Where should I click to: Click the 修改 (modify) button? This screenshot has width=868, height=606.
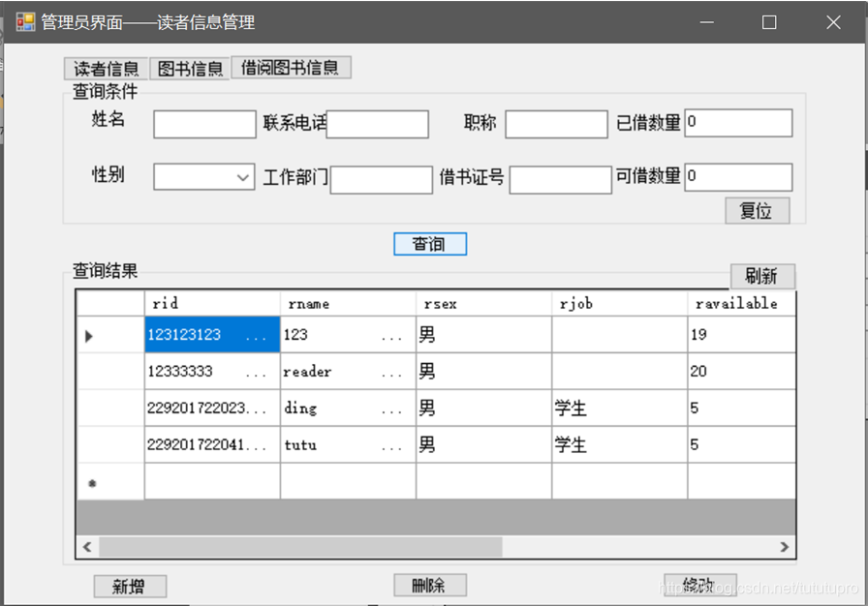click(699, 586)
